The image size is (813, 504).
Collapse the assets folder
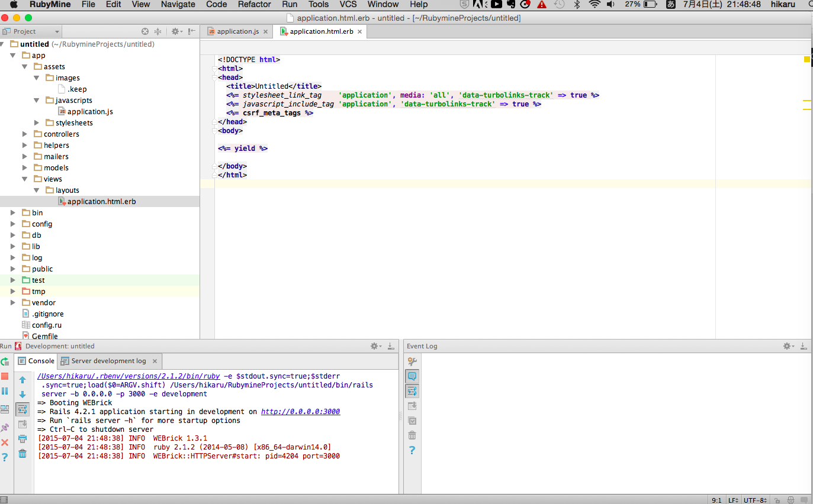coord(25,66)
